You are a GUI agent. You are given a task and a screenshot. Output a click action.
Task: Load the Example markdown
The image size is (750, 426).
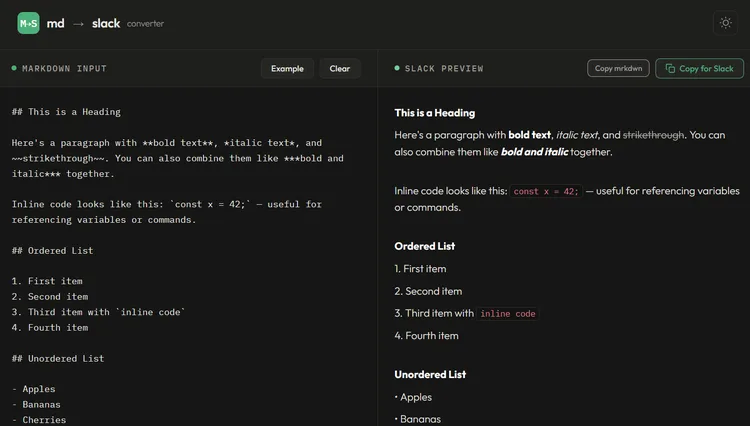coord(287,69)
